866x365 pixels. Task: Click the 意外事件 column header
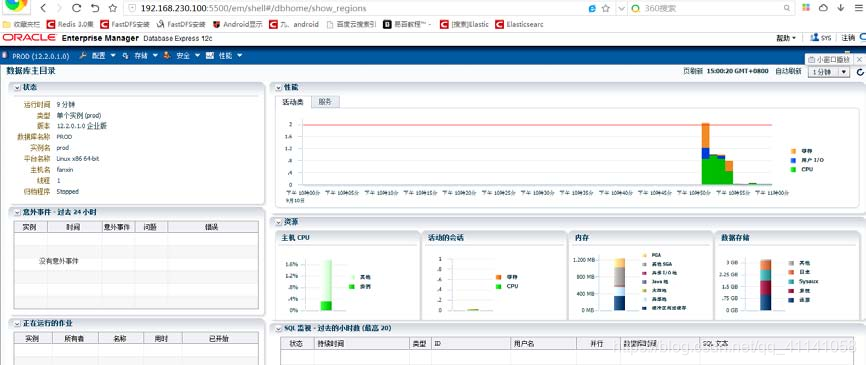tap(117, 227)
